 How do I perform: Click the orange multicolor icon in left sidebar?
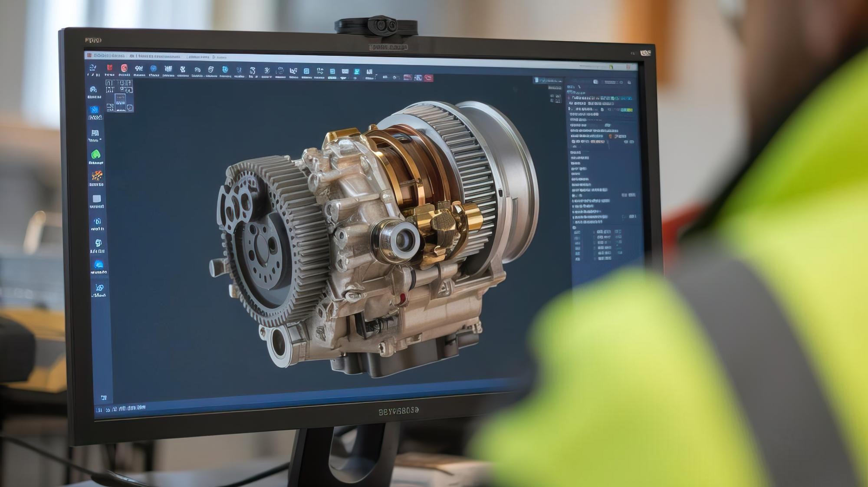[x=96, y=176]
